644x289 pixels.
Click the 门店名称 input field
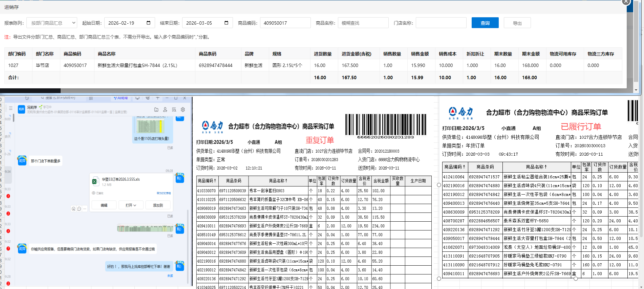coord(441,23)
